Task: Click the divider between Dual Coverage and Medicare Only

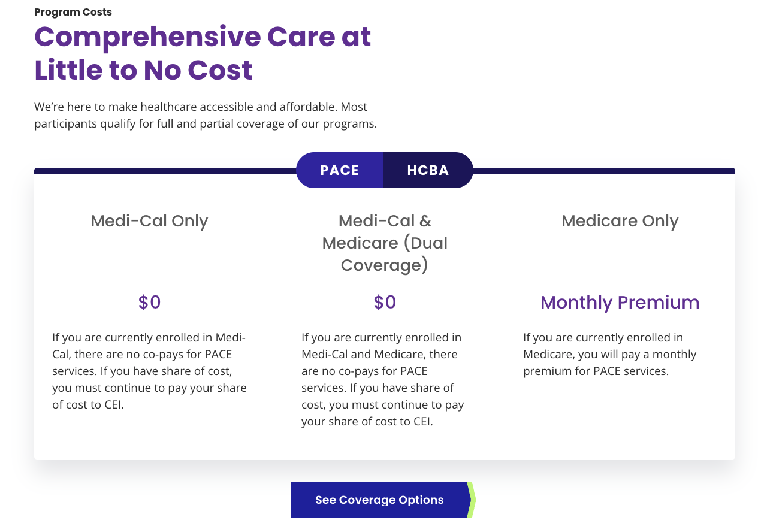Action: click(x=496, y=319)
